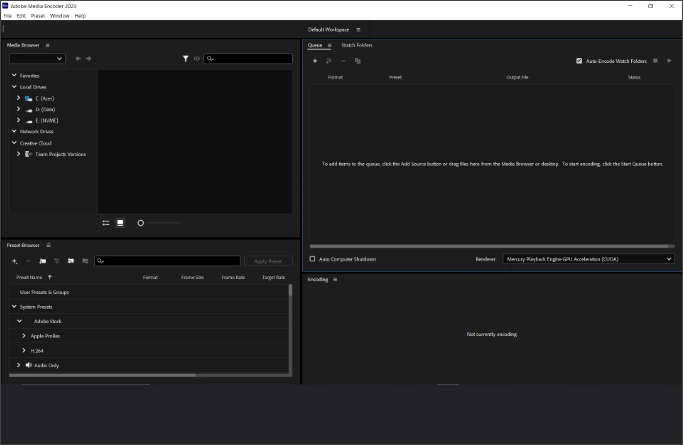Click the Import presets icon

(x=71, y=260)
